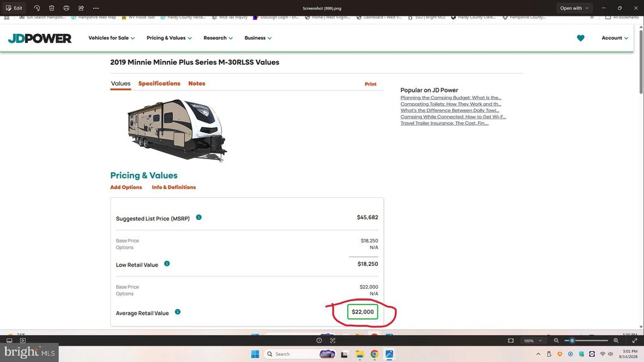
Task: Enter full screen with expand icon
Action: coord(635,340)
